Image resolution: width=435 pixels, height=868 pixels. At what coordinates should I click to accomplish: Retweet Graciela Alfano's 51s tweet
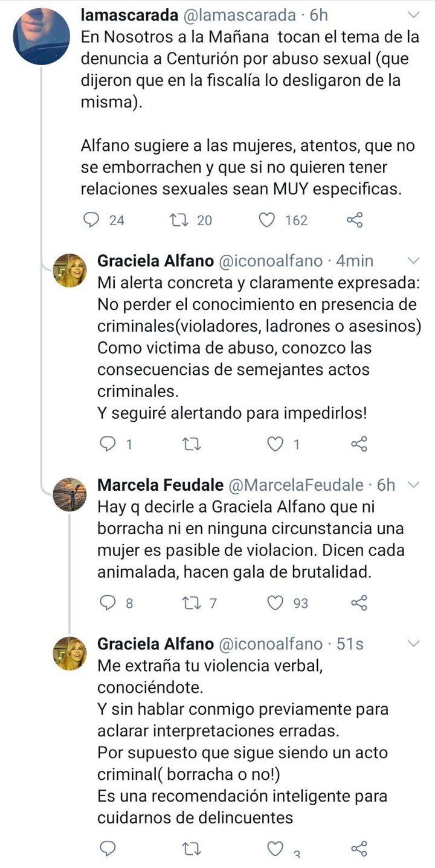pos(192,849)
